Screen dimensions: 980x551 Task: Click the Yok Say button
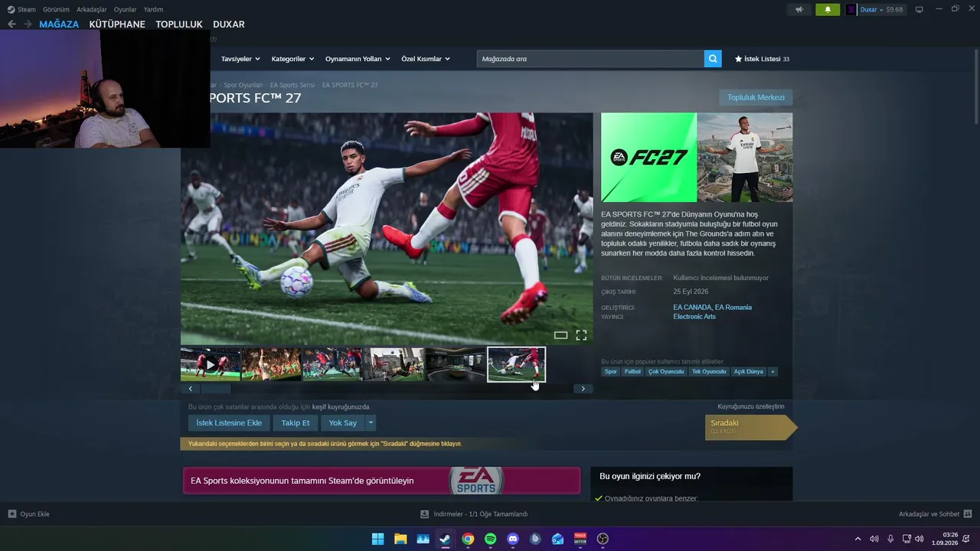(343, 422)
